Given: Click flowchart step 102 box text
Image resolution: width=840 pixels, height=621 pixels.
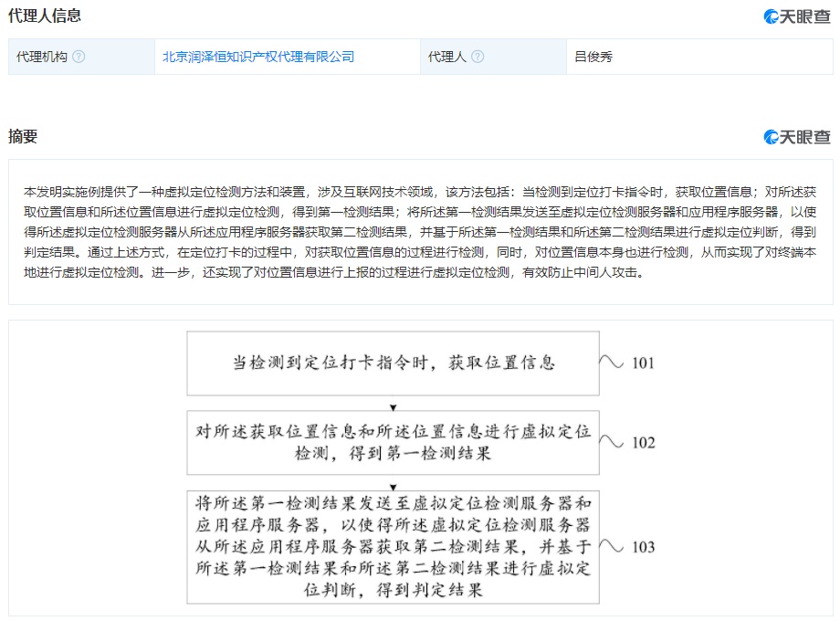Looking at the screenshot, I should [x=394, y=443].
